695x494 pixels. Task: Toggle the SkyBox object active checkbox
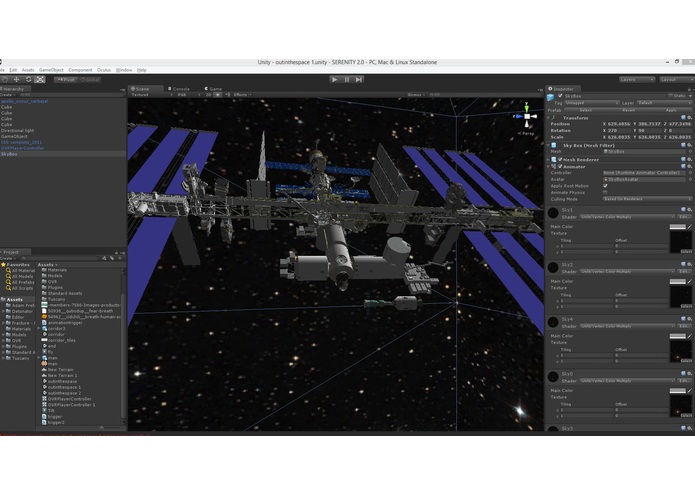click(x=560, y=96)
